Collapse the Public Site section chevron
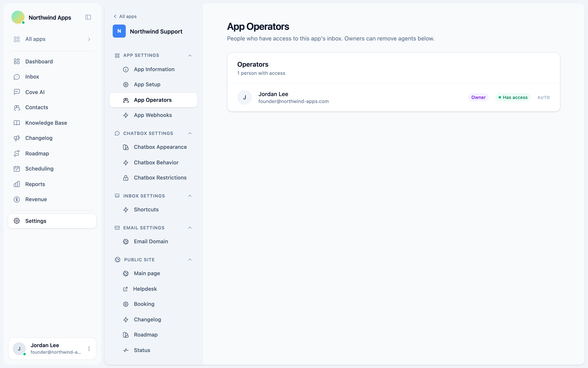The height and width of the screenshot is (368, 588). click(x=190, y=260)
